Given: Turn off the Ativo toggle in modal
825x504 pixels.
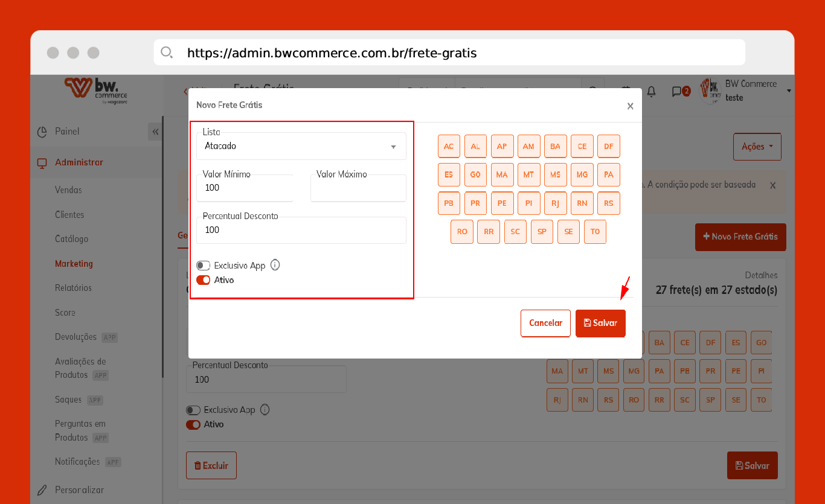Looking at the screenshot, I should pyautogui.click(x=204, y=280).
